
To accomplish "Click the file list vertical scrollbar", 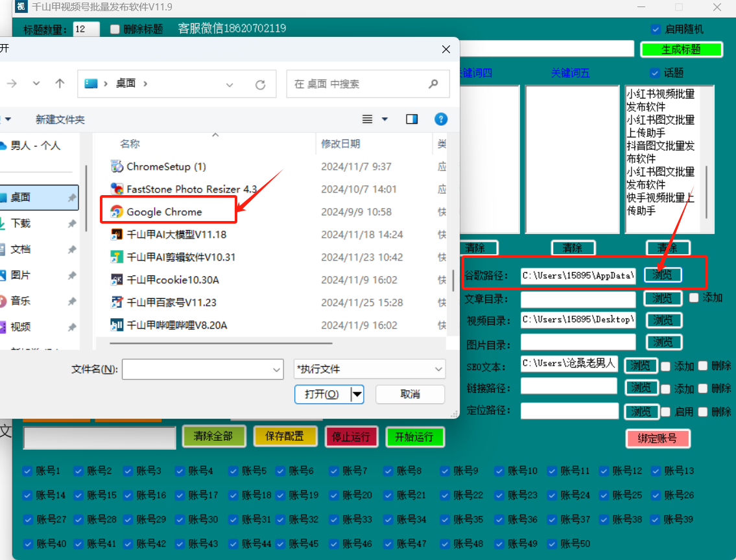I will pos(453,280).
